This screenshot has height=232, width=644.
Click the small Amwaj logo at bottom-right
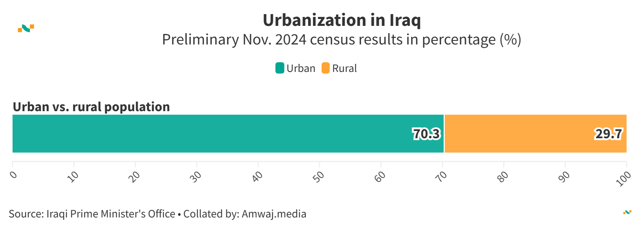pyautogui.click(x=627, y=212)
